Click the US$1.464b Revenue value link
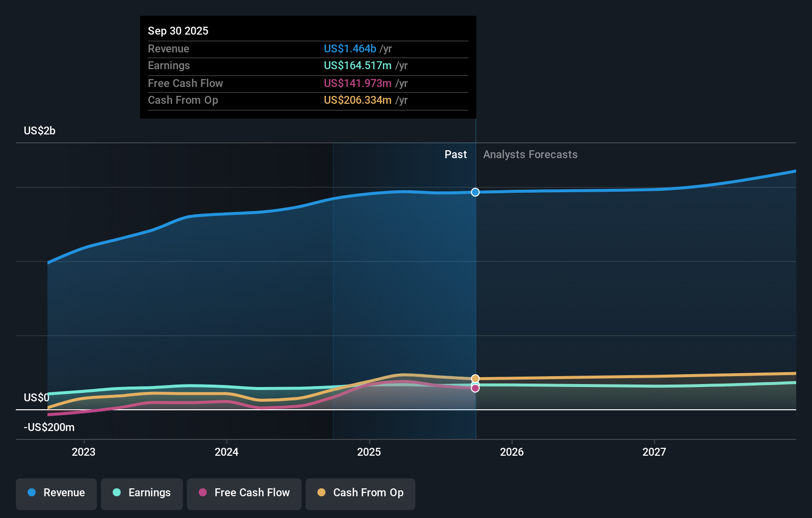This screenshot has height=518, width=812. click(x=351, y=48)
